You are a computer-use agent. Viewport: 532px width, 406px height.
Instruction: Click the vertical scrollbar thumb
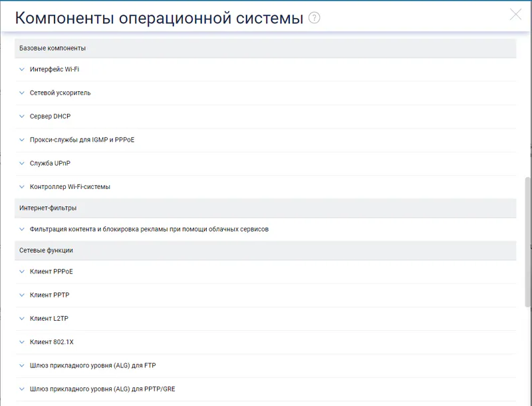(528, 242)
